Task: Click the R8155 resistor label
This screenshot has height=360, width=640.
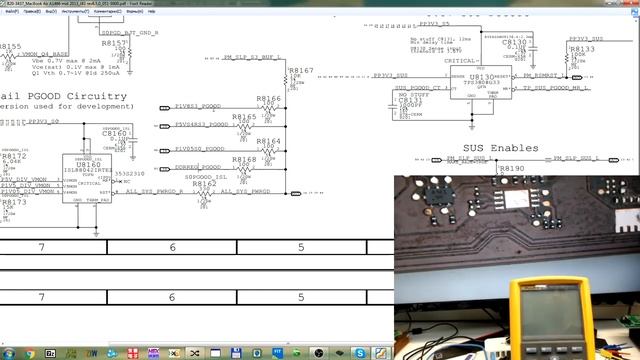Action: (10, 47)
